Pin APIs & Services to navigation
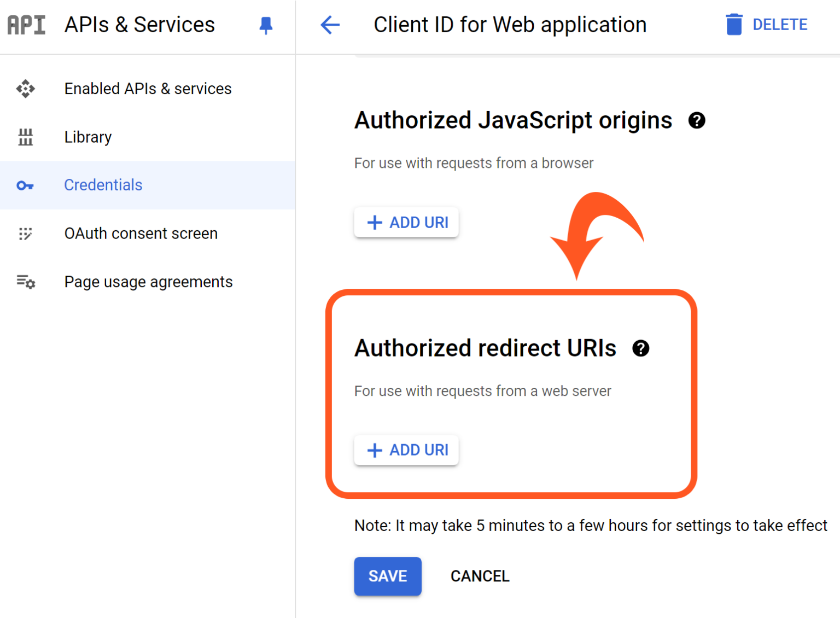The image size is (840, 618). (266, 25)
